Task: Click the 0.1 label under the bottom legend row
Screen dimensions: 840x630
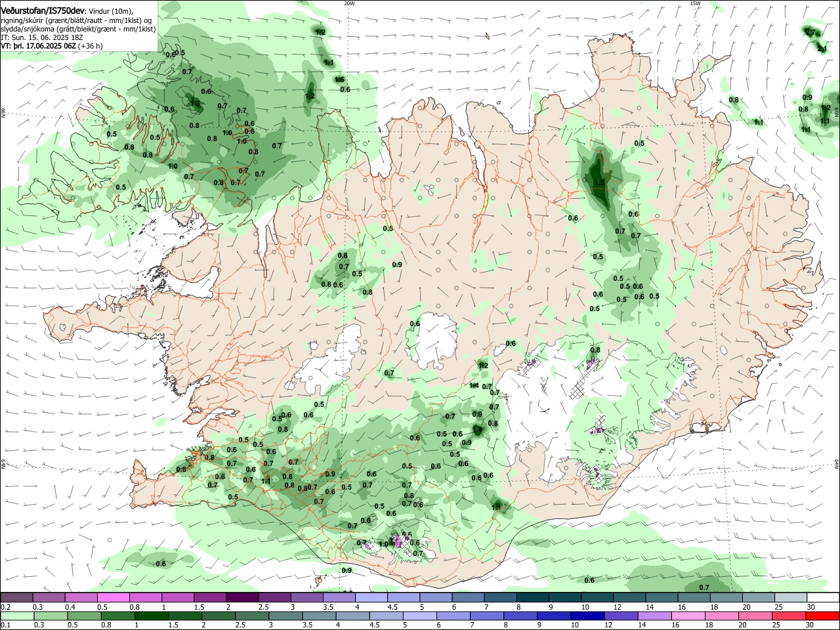Action: 5,625
